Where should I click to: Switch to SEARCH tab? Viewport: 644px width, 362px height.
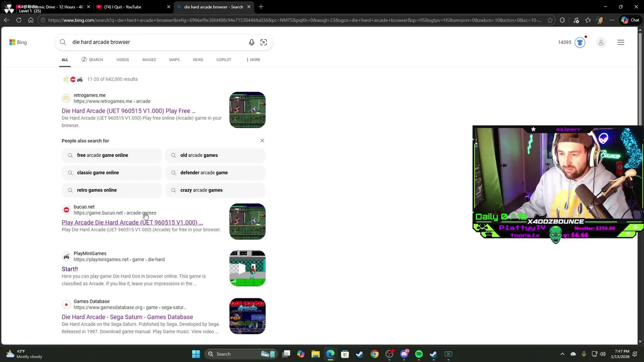[x=92, y=60]
